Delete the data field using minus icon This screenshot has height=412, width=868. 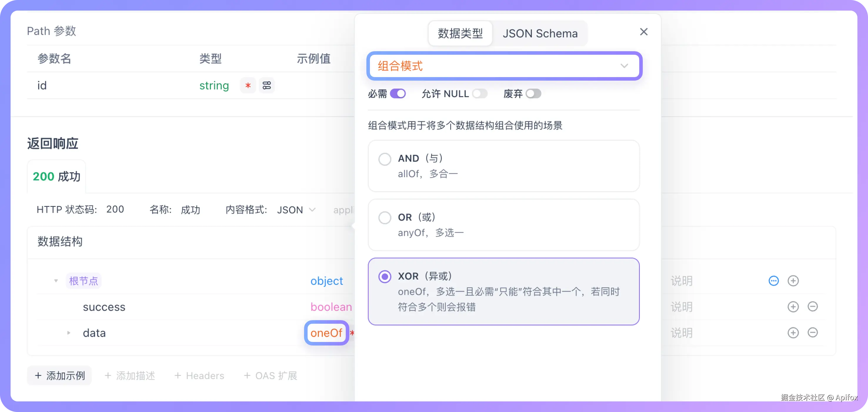pos(813,333)
